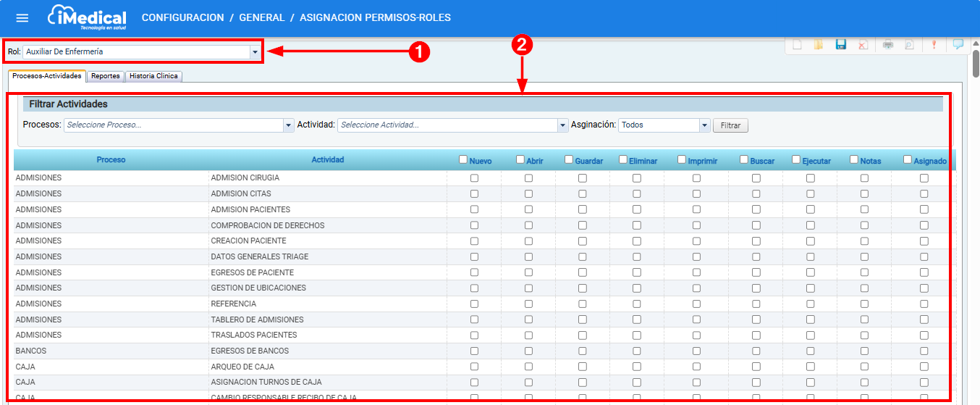This screenshot has width=980, height=405.
Task: Open the hamburger navigation menu
Action: (x=22, y=18)
